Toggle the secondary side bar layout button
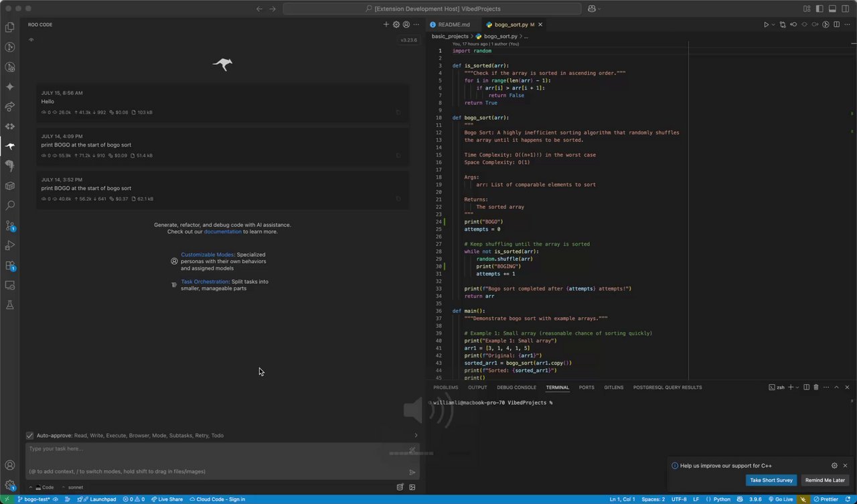 coord(846,9)
